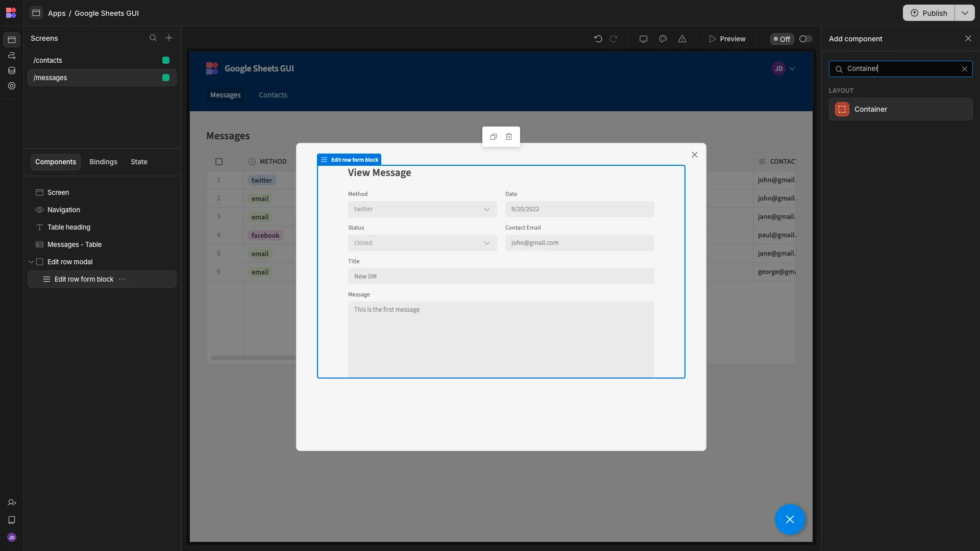The height and width of the screenshot is (551, 980).
Task: Open the Contacts navigation tab
Action: (273, 95)
